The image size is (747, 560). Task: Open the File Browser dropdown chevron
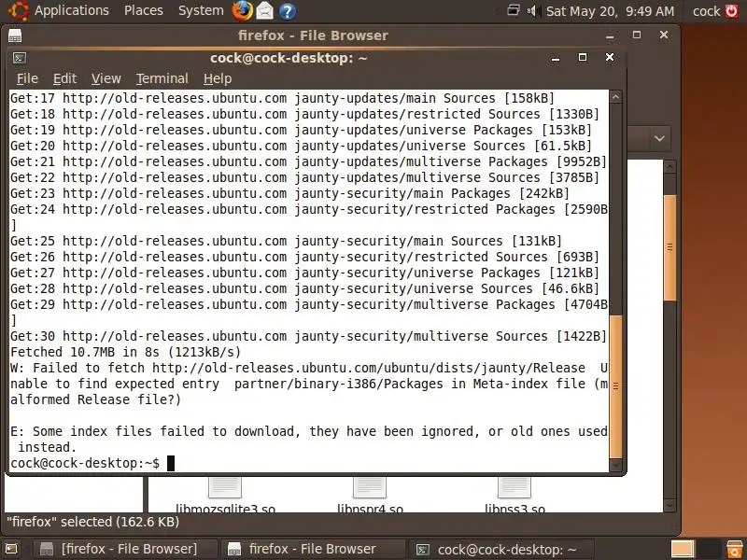pyautogui.click(x=659, y=138)
